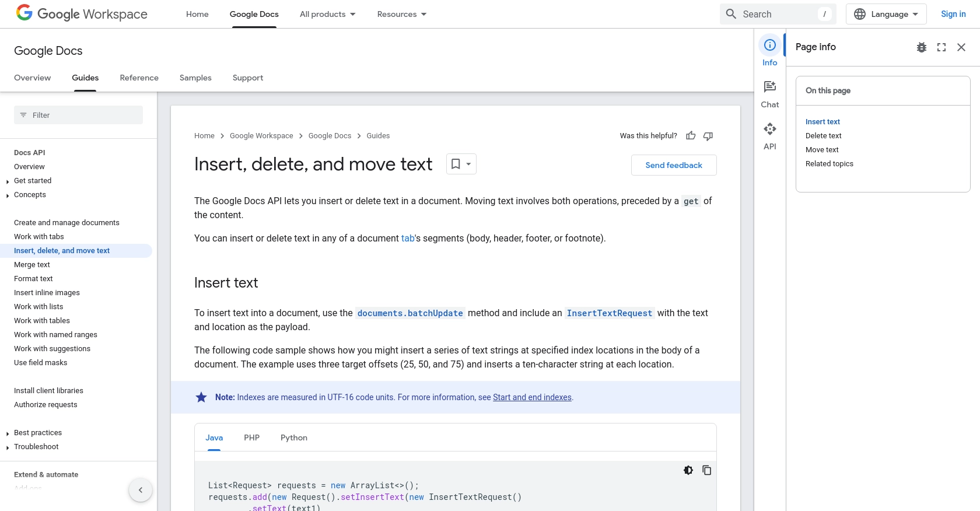Switch to the Support tab

[x=248, y=78]
